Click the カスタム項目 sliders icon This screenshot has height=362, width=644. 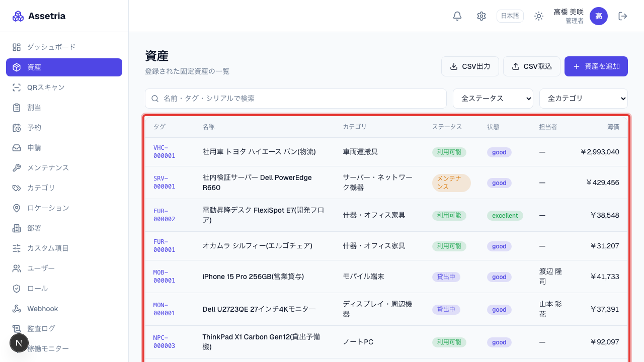coord(17,248)
